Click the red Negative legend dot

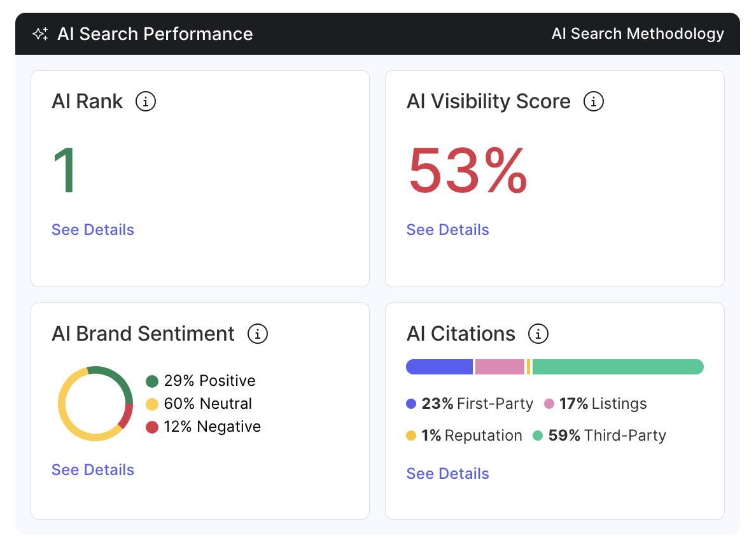[x=152, y=427]
